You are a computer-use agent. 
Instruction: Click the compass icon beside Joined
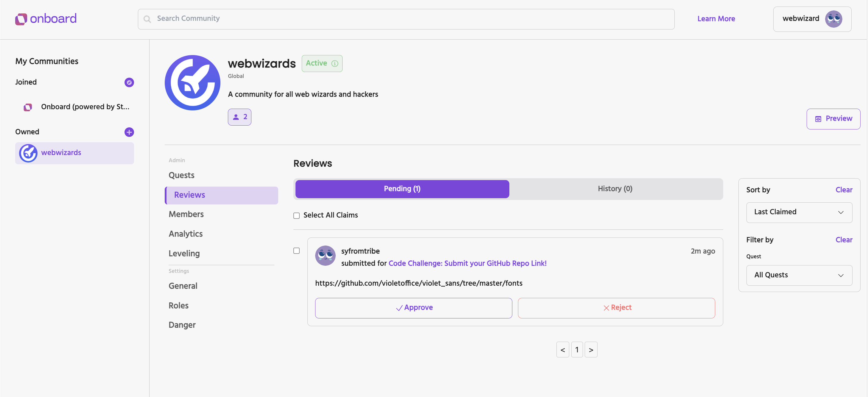(129, 82)
